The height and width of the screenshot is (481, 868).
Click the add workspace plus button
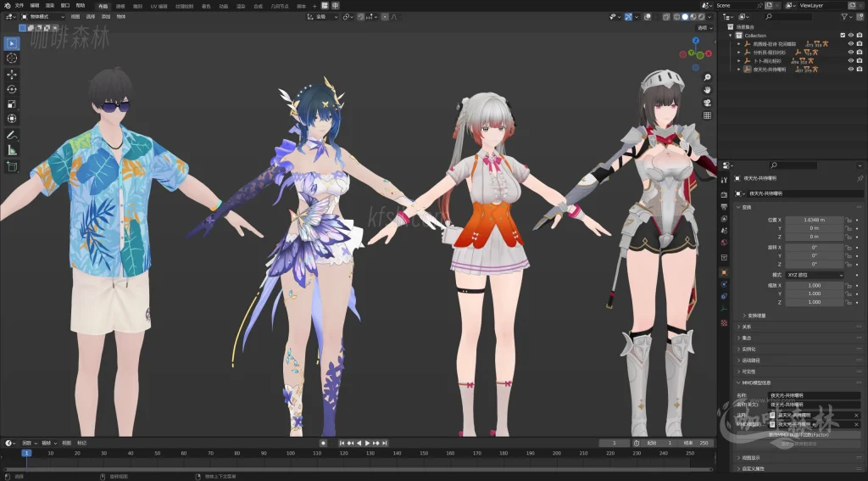click(x=314, y=6)
